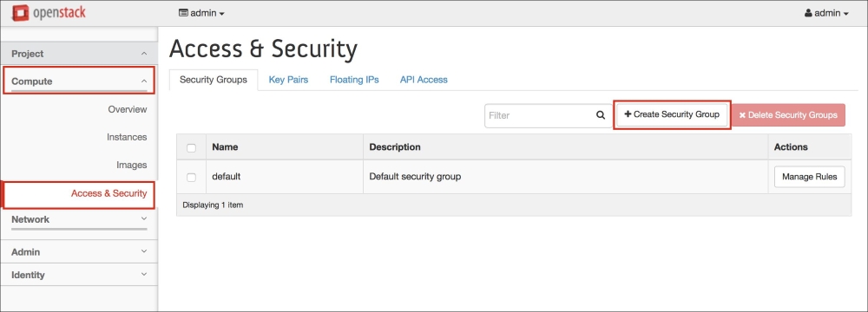The width and height of the screenshot is (868, 312).
Task: Click the X icon on Delete Security Groups
Action: [742, 115]
